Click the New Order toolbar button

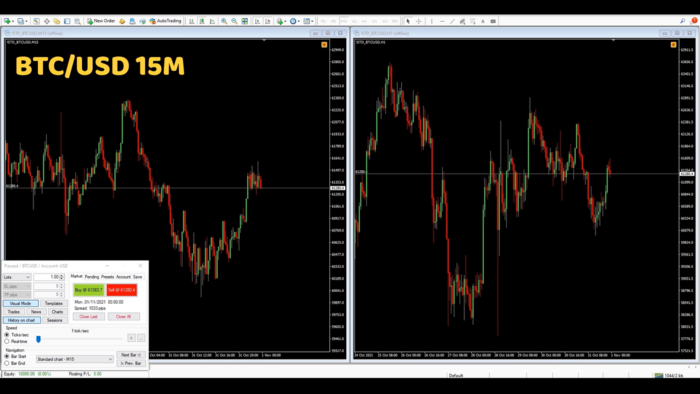click(x=101, y=21)
